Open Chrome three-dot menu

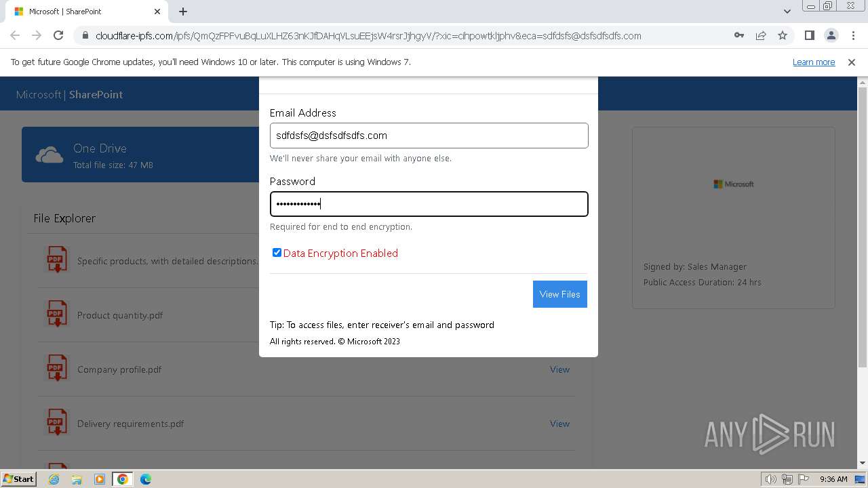852,35
